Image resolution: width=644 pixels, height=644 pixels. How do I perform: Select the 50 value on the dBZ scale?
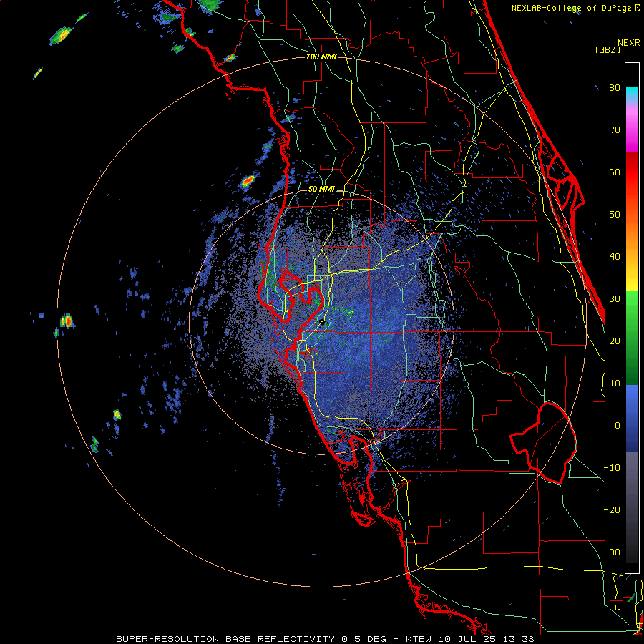(615, 215)
